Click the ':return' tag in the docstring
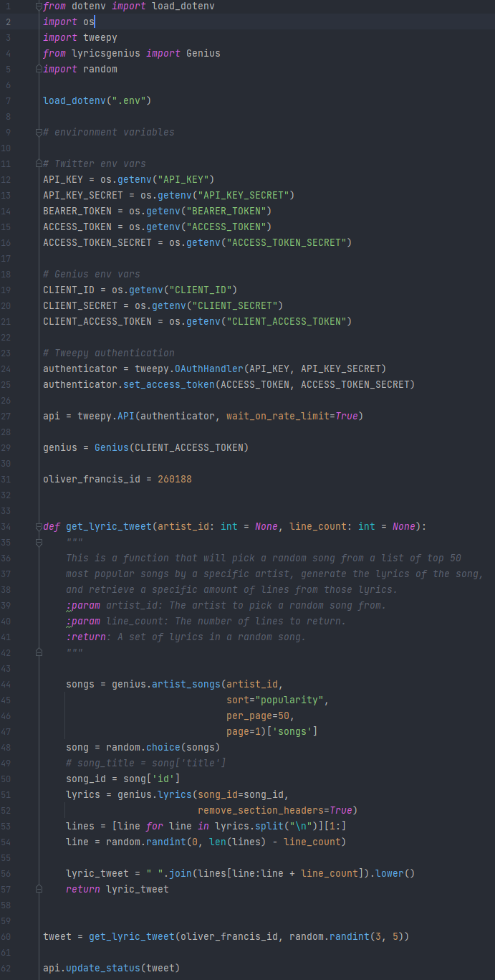495x980 pixels. pyautogui.click(x=86, y=637)
